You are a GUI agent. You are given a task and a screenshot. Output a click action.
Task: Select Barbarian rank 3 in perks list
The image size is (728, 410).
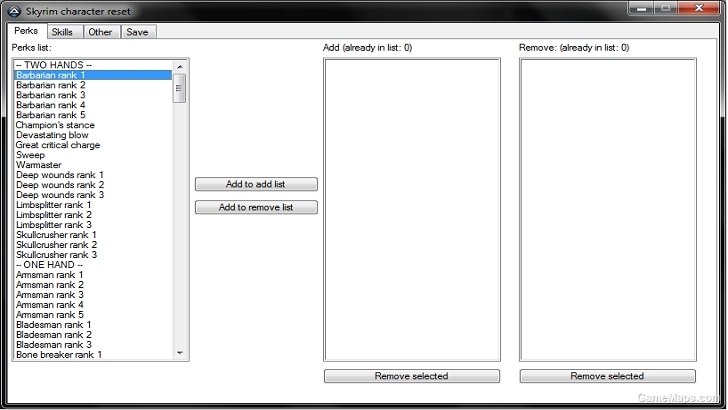pos(51,95)
